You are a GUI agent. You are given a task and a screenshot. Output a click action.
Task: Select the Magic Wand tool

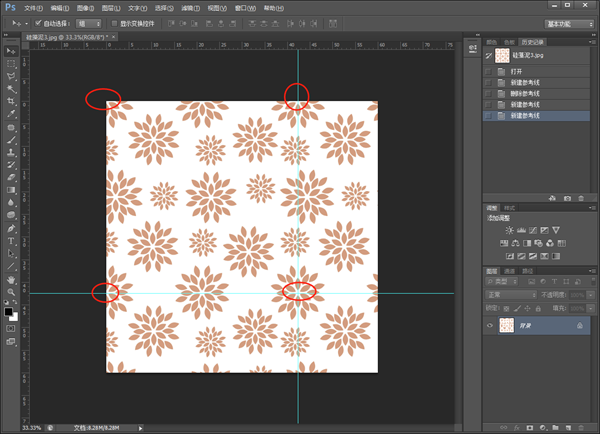click(x=11, y=88)
